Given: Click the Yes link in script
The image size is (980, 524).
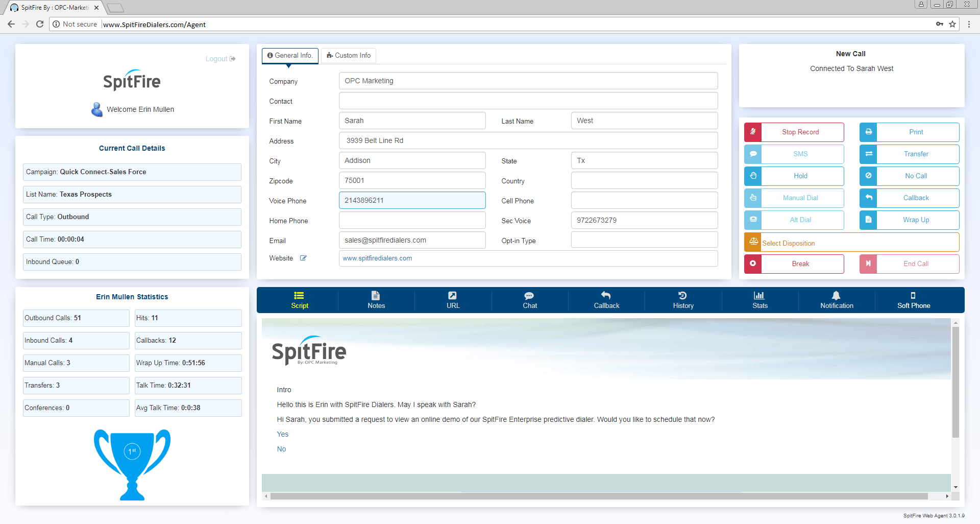Looking at the screenshot, I should (x=283, y=434).
